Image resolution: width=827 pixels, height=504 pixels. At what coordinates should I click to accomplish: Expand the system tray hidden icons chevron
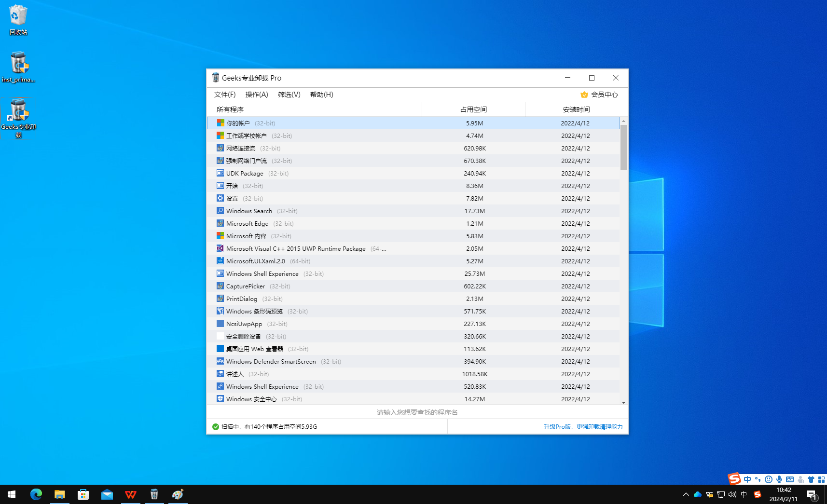686,494
